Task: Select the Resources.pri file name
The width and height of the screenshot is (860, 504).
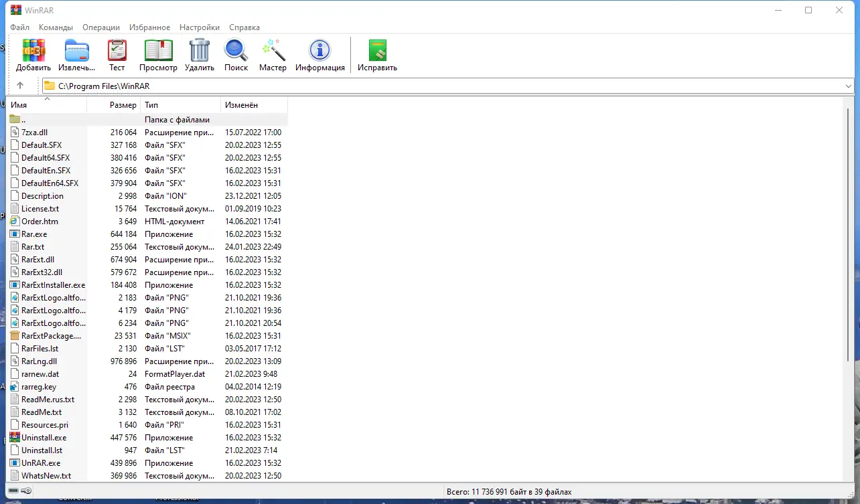Action: [x=45, y=425]
